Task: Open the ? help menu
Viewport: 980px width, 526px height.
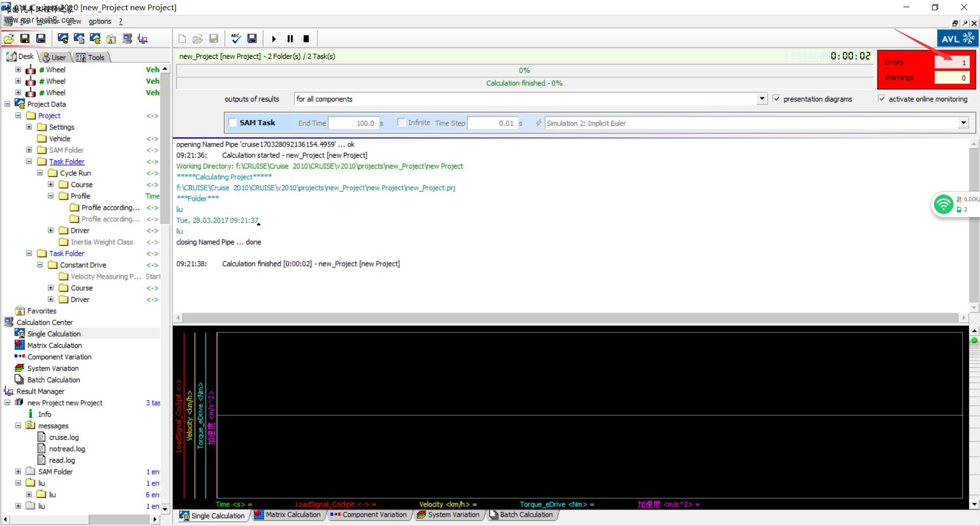Action: (x=120, y=21)
